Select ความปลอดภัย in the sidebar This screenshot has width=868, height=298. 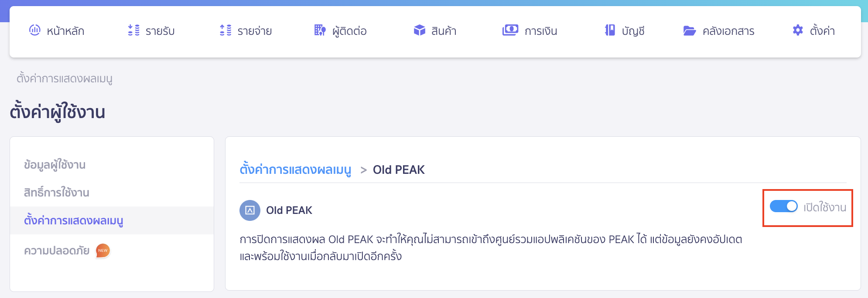pyautogui.click(x=56, y=251)
